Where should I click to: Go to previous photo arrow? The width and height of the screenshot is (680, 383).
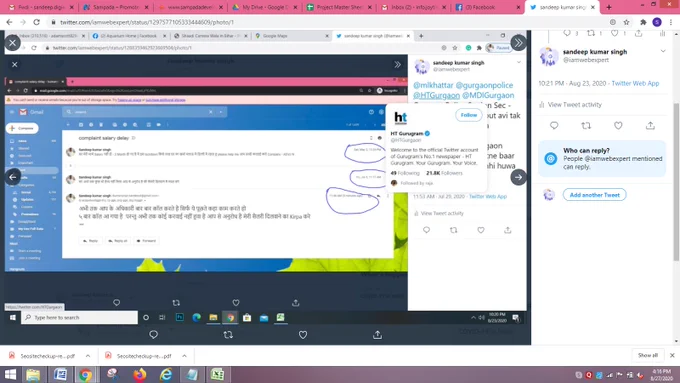coord(13,177)
